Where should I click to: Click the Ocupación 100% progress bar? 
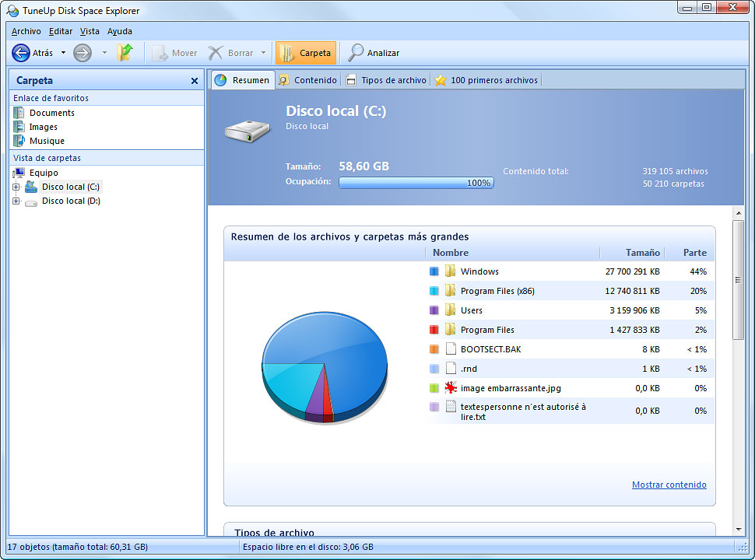tap(416, 183)
